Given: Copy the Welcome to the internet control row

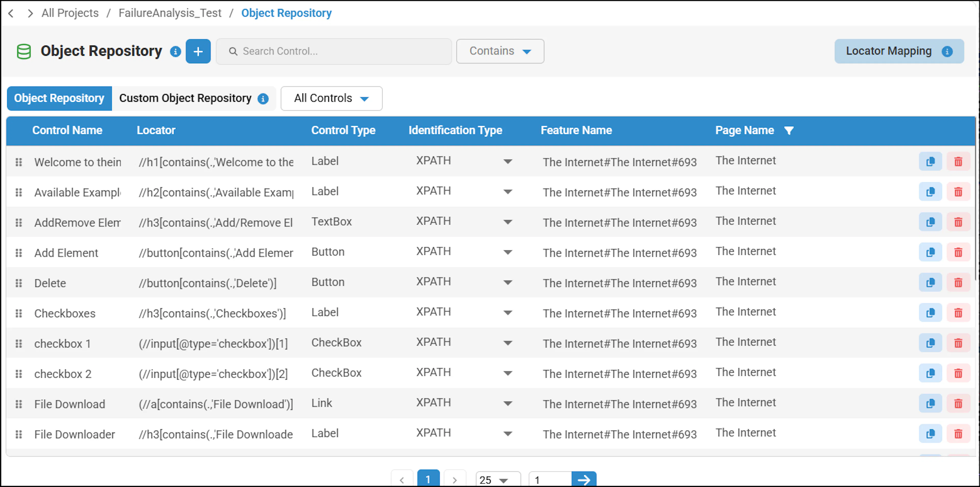Looking at the screenshot, I should click(930, 161).
